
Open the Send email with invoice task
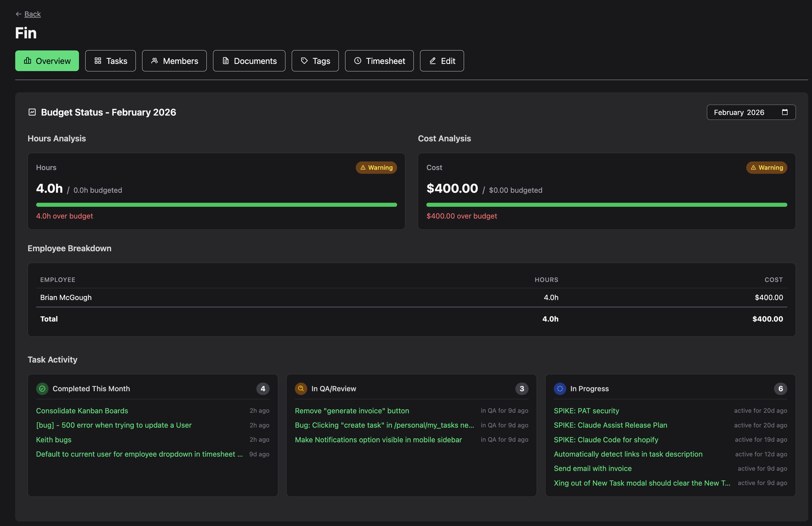(x=593, y=468)
